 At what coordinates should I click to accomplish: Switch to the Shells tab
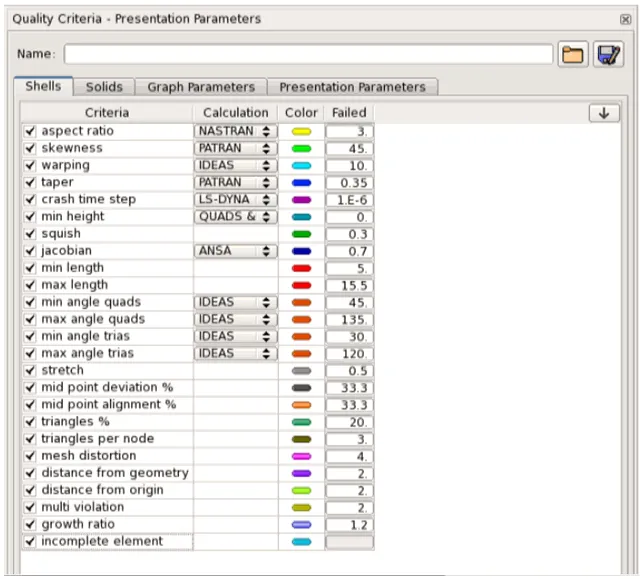tap(43, 86)
